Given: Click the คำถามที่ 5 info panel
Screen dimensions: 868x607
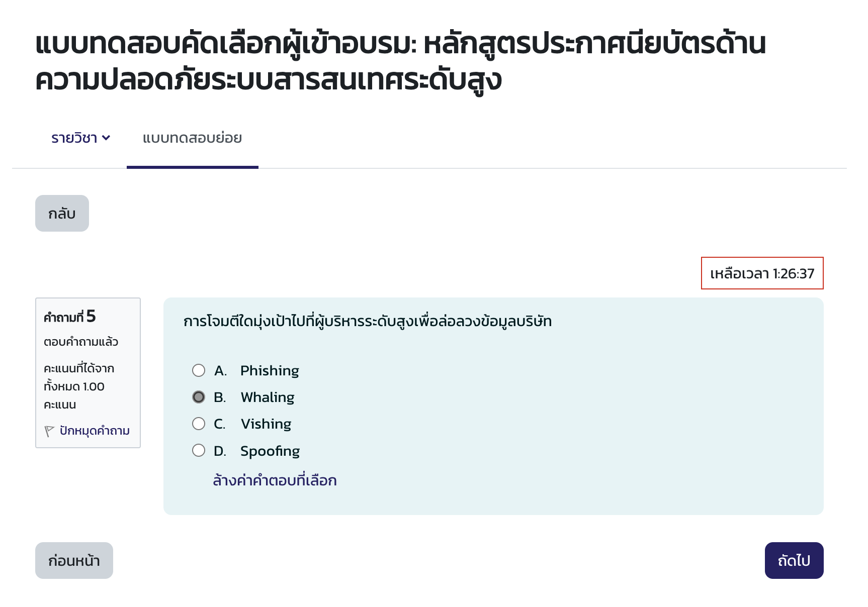Looking at the screenshot, I should (88, 372).
